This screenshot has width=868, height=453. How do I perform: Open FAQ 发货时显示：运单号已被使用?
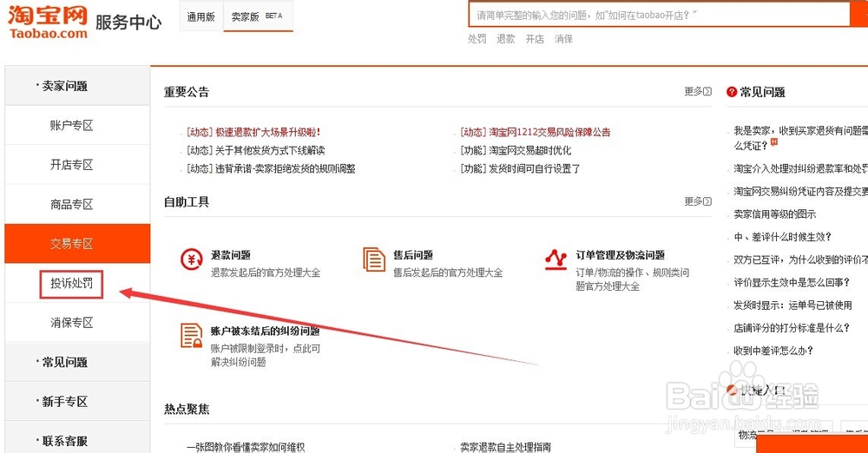tap(792, 305)
